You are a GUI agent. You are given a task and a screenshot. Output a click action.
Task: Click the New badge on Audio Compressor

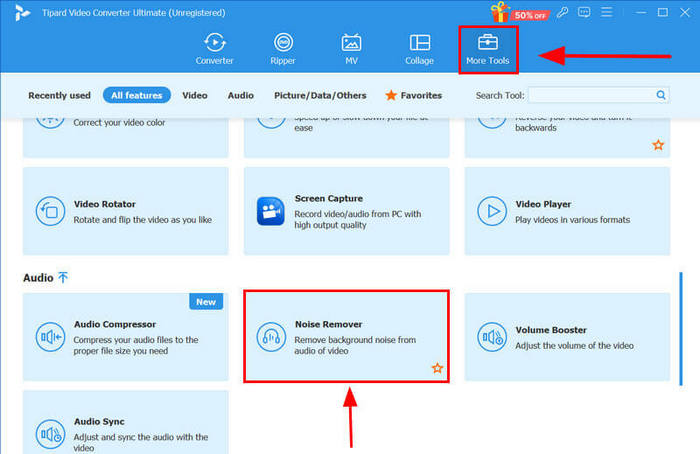[x=206, y=302]
